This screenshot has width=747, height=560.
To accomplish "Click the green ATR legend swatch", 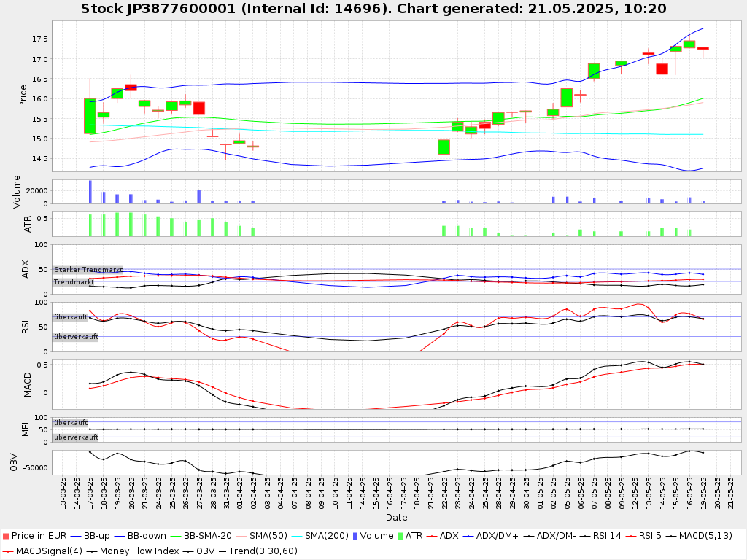I will 400,536.
